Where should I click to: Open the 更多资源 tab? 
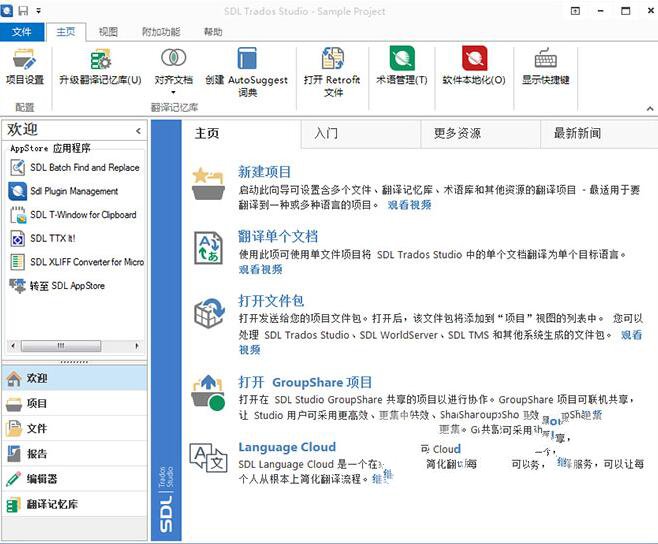pyautogui.click(x=480, y=133)
